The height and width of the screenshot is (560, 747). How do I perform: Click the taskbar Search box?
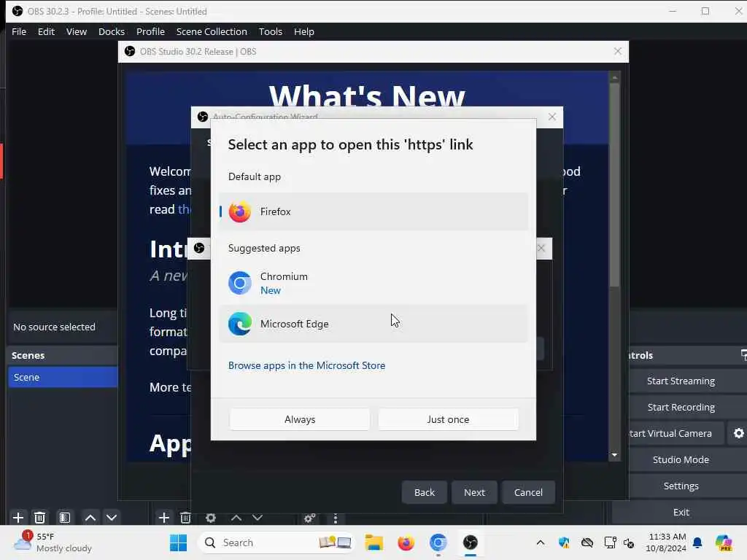click(276, 542)
